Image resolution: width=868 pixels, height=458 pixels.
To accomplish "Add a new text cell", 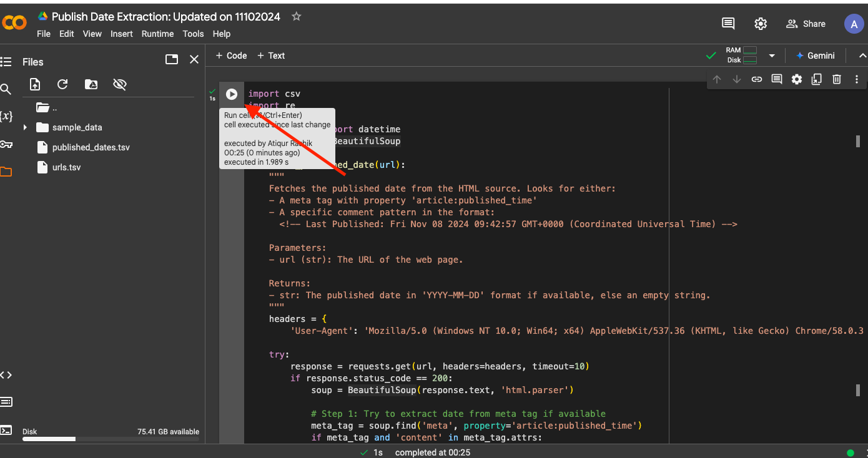I will pos(270,56).
